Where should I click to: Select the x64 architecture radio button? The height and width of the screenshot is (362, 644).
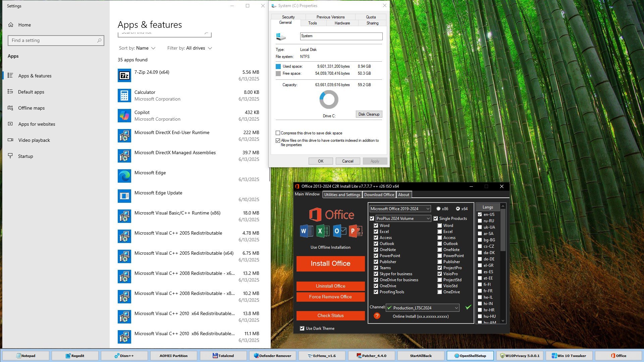(x=458, y=208)
